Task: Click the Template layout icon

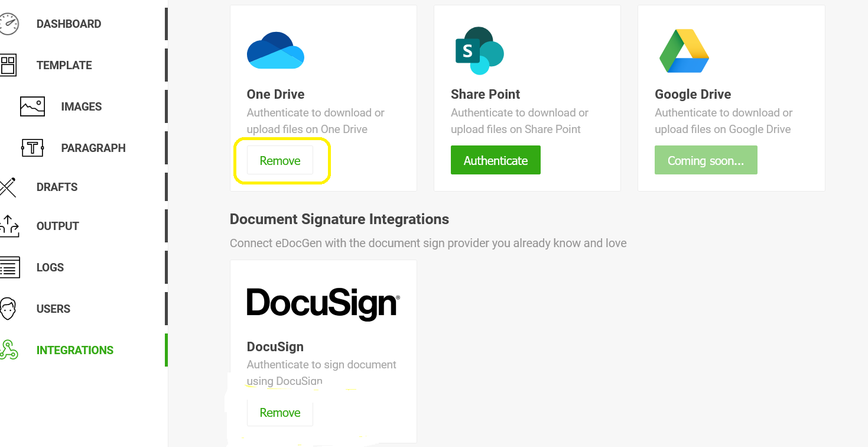Action: (x=8, y=65)
